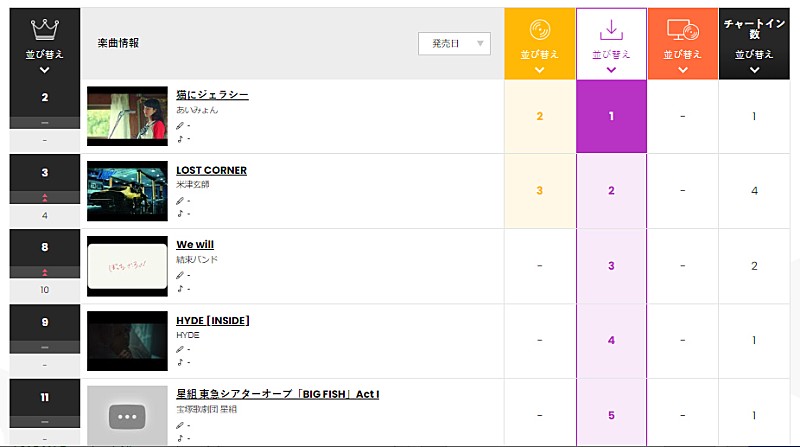The height and width of the screenshot is (447, 800).
Task: Expand sort chevron under crown ranking column
Action: click(x=44, y=70)
